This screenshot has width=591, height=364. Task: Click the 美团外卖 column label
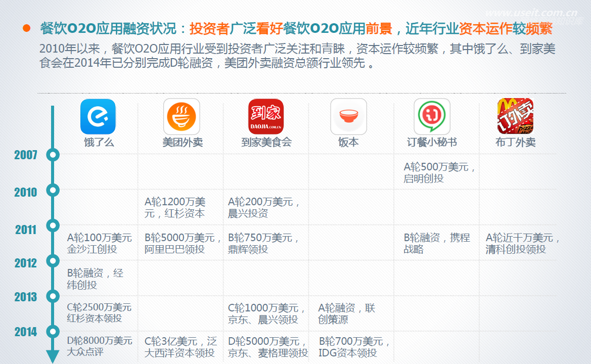(x=183, y=143)
